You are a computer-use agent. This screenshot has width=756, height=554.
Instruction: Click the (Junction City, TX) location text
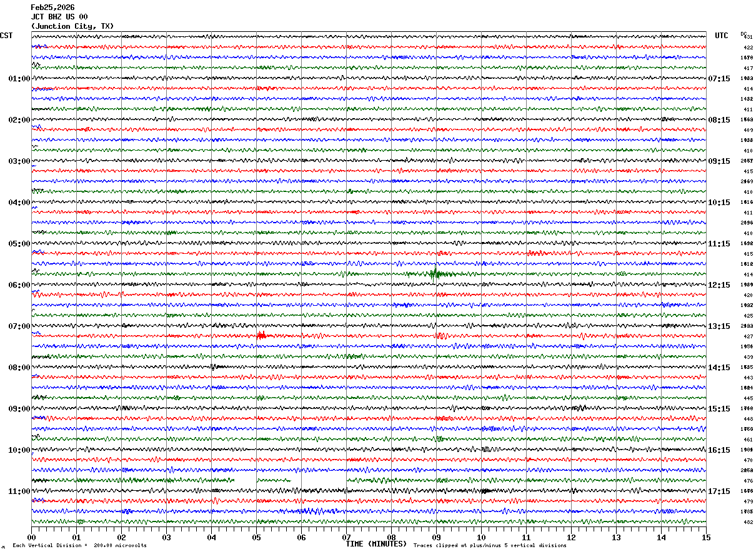tap(72, 26)
